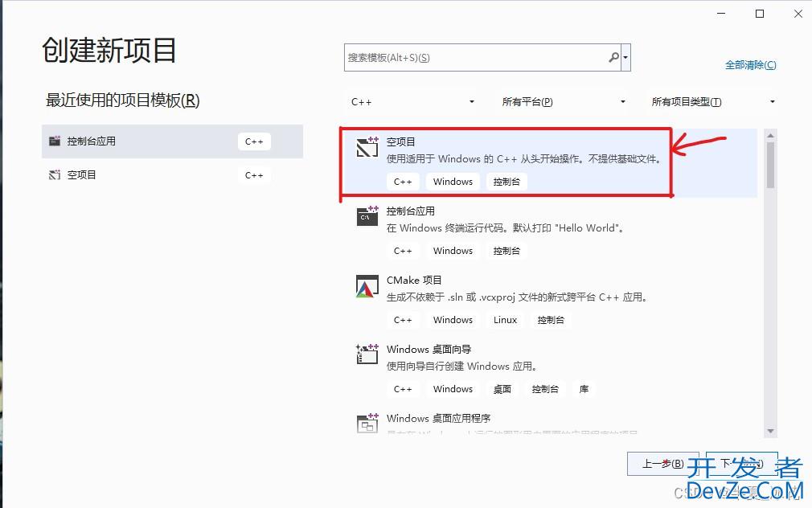Click the Windows 桌面向导 template icon

[x=367, y=354]
